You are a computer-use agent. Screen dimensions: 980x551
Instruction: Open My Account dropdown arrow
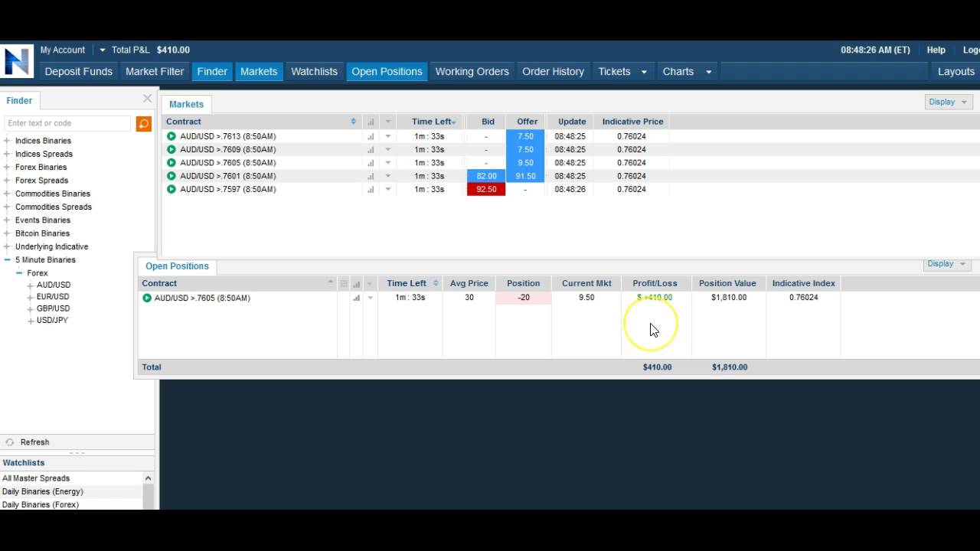[x=103, y=50]
